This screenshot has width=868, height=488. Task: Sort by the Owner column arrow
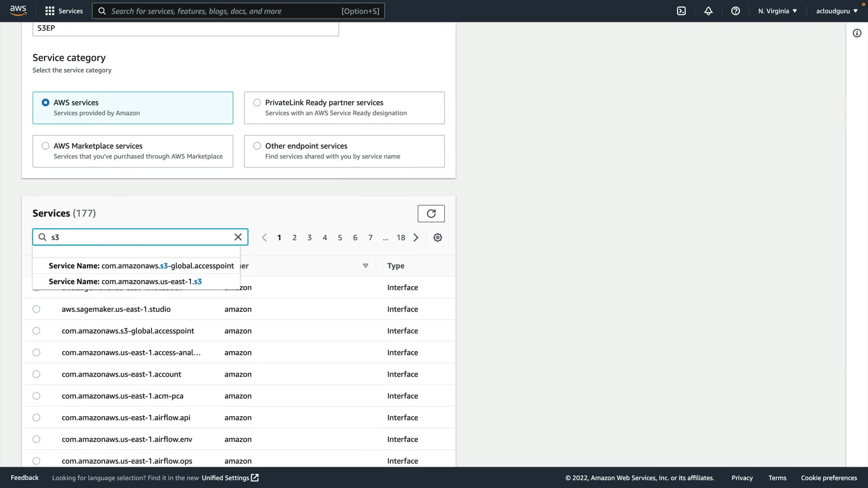pyautogui.click(x=365, y=266)
